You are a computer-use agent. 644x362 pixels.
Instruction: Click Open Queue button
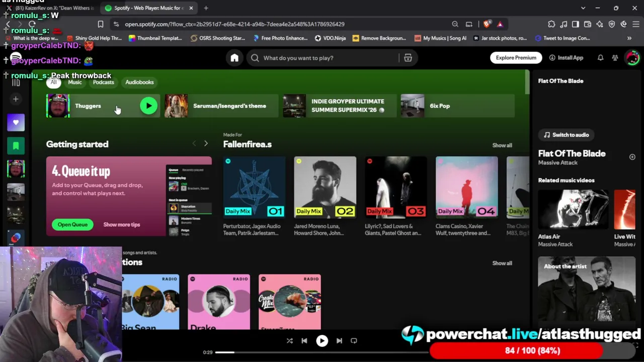(x=72, y=225)
